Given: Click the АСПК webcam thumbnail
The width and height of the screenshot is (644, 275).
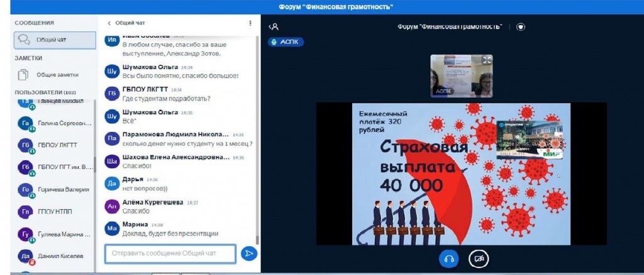Looking at the screenshot, I should [461, 76].
